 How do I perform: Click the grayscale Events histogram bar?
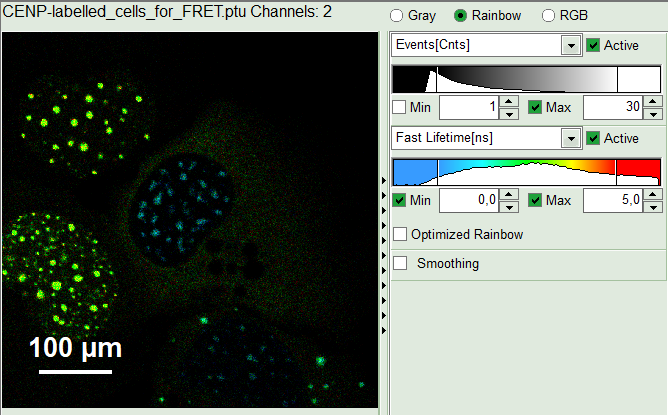[526, 79]
